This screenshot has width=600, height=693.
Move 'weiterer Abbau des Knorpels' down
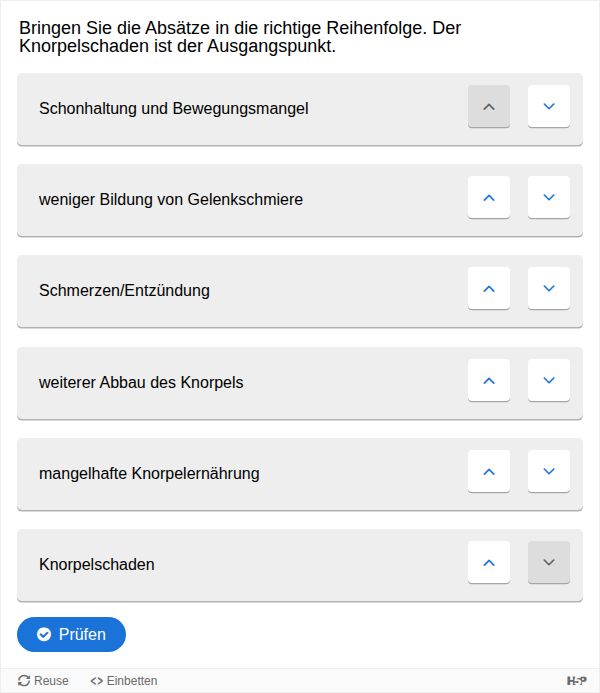click(548, 380)
